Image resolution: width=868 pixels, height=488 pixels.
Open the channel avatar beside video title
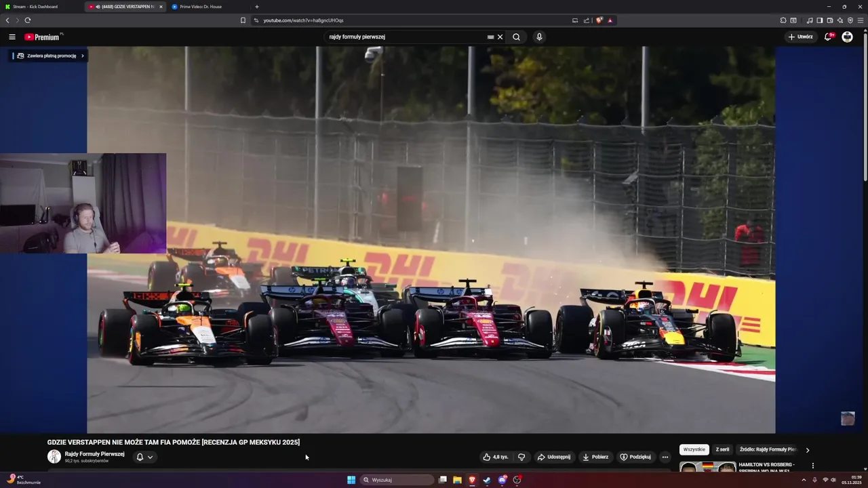(54, 457)
